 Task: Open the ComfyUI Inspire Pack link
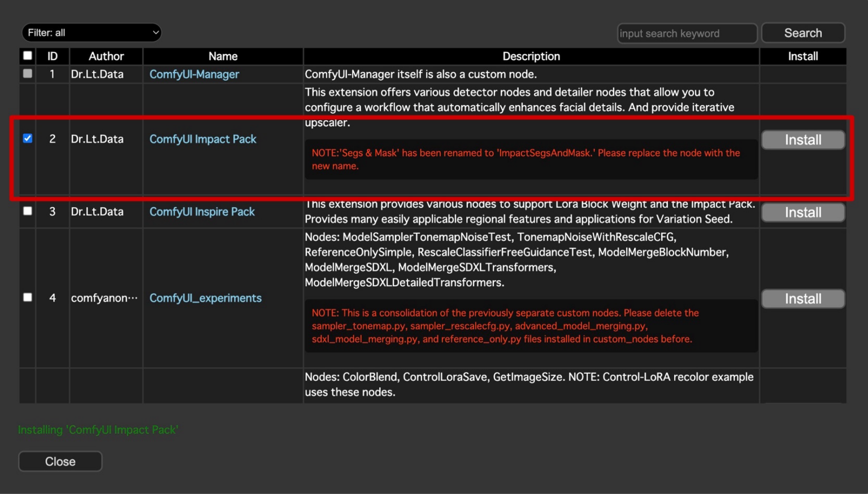(202, 212)
